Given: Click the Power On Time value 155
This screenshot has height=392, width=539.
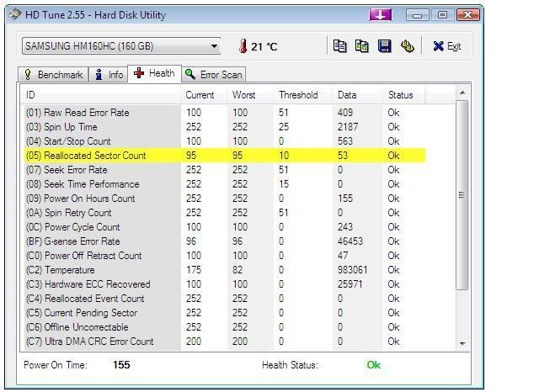Looking at the screenshot, I should click(x=121, y=365).
